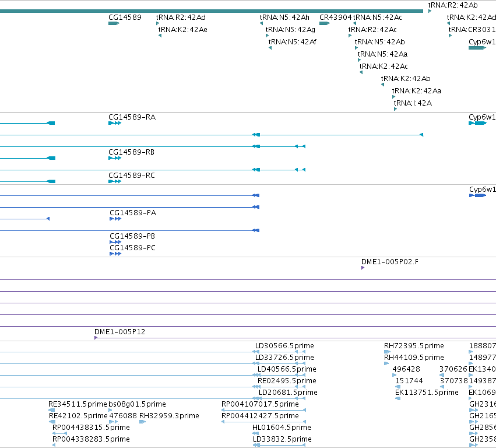The image size is (496, 448).
Task: Open the CG14589-PB protein label
Action: click(x=132, y=236)
